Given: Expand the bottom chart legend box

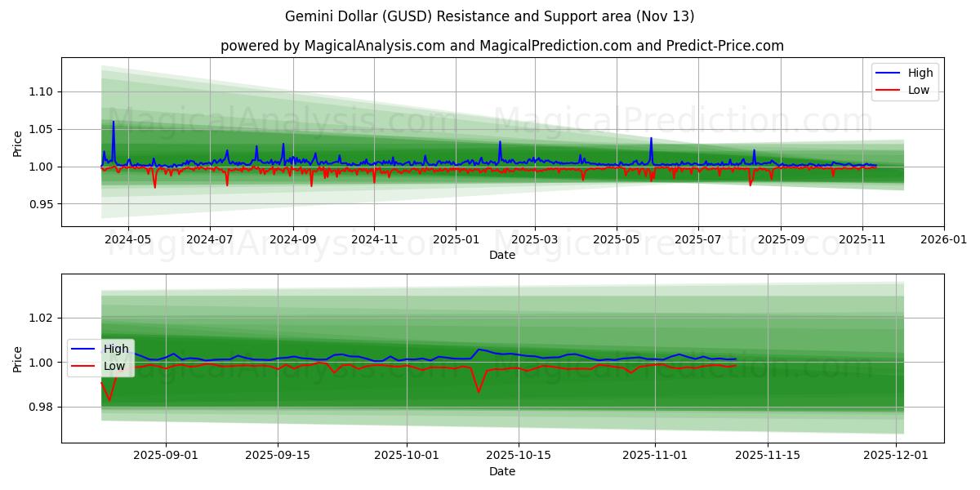Looking at the screenshot, I should pos(102,357).
